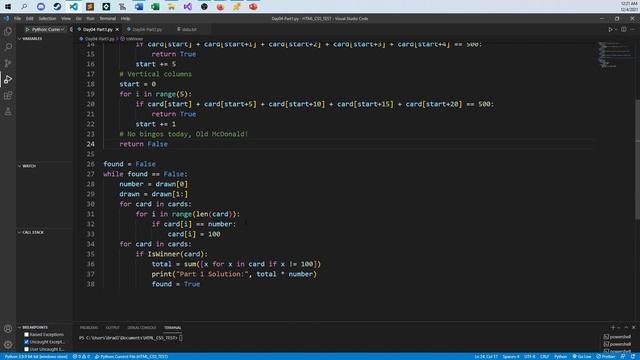Open the Edit menu
640x360 pixels.
(30, 18)
